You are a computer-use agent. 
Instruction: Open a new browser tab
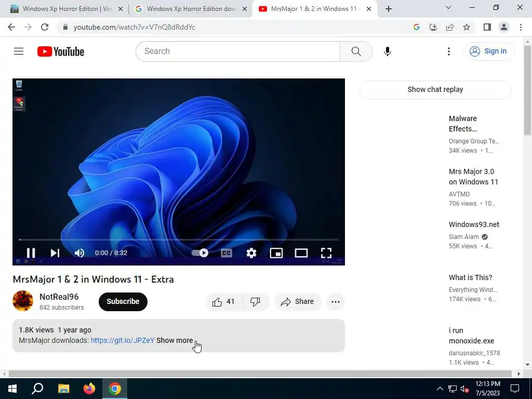click(x=389, y=9)
